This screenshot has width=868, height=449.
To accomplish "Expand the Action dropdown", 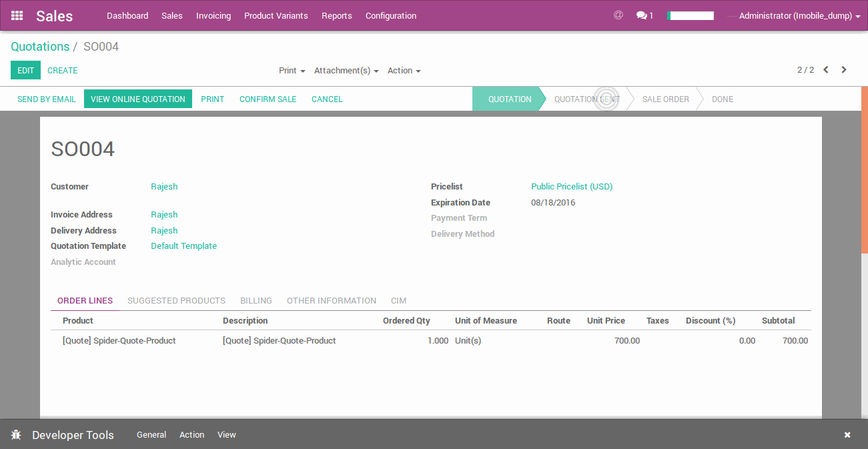I will click(x=404, y=71).
